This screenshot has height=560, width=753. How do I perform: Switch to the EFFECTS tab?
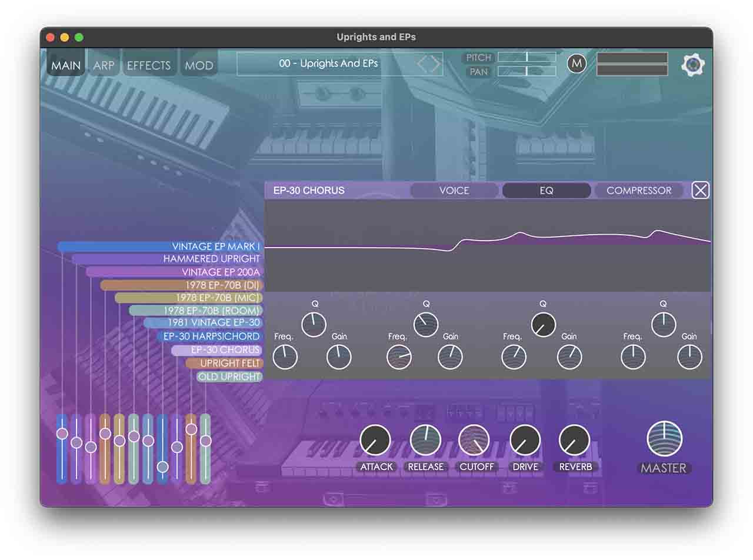pos(149,65)
